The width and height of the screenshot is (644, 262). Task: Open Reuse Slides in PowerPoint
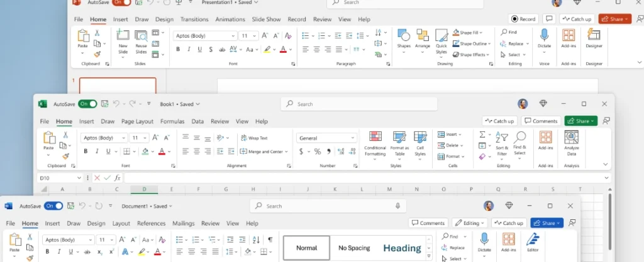(141, 43)
